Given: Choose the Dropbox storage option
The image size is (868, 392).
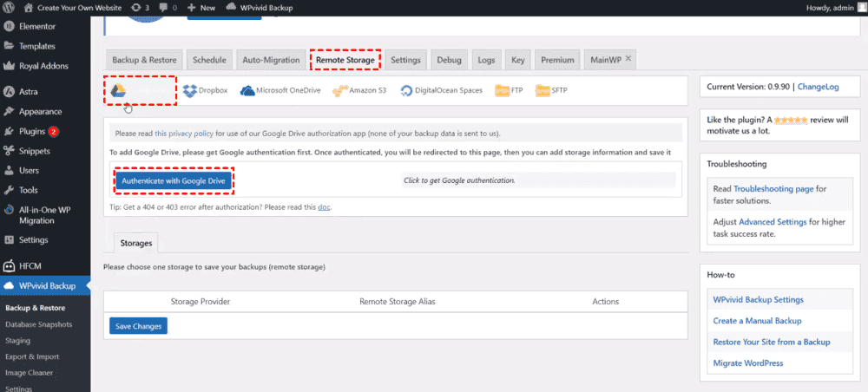Looking at the screenshot, I should point(203,90).
